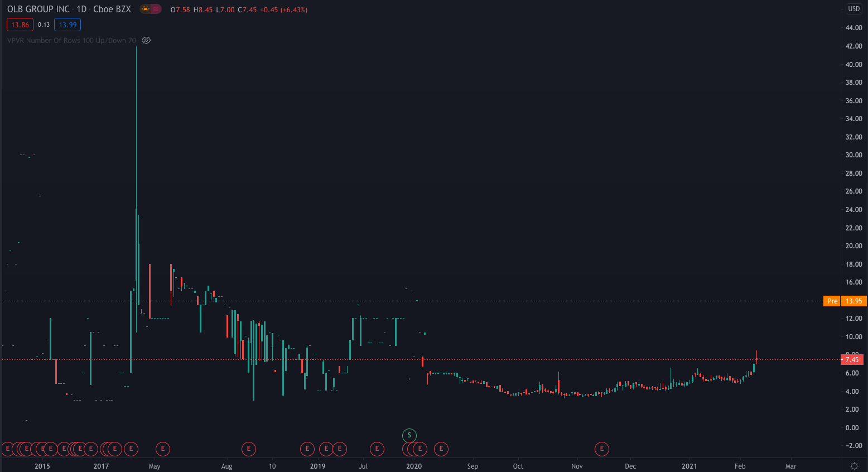The width and height of the screenshot is (868, 472).
Task: Open chart settings gear icon
Action: pyautogui.click(x=854, y=466)
